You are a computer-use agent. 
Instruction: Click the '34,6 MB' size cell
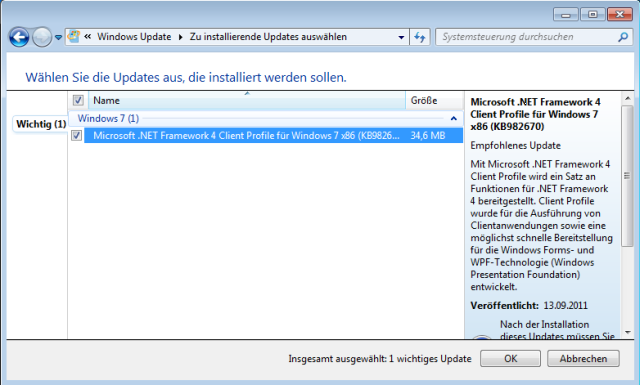427,136
